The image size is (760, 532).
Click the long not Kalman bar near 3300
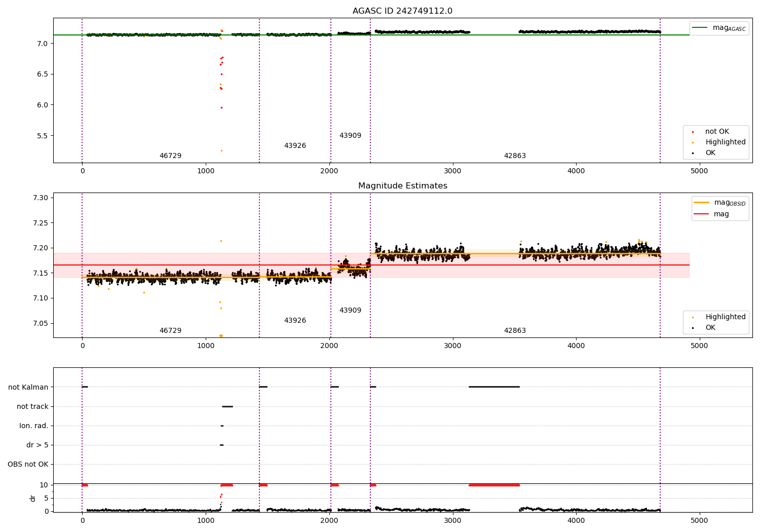494,387
